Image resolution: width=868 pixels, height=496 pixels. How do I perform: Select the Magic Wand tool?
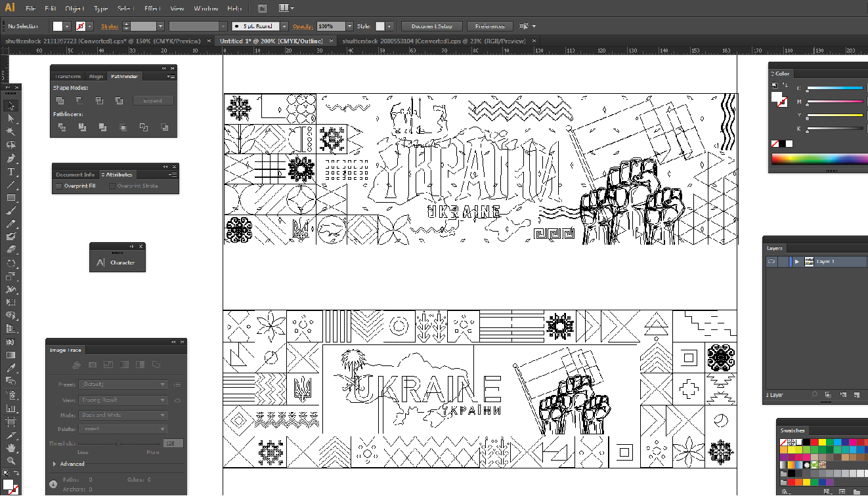pyautogui.click(x=11, y=132)
